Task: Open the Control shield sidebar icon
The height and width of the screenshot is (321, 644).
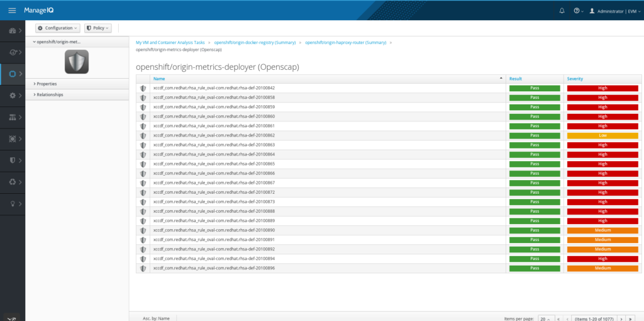Action: 13,160
